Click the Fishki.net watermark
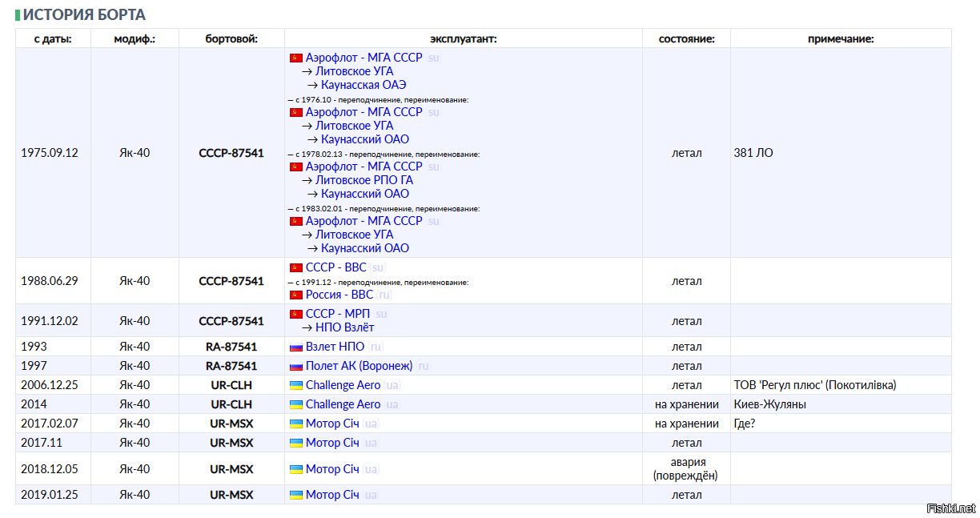 coord(950,508)
